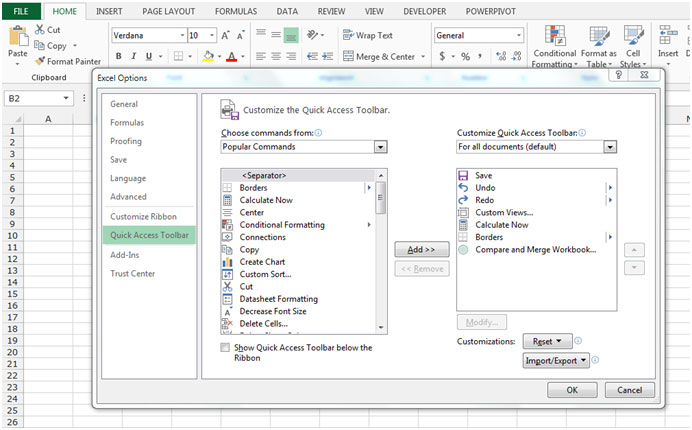This screenshot has height=430, width=692.
Task: Select Undo in toolbar list
Action: (x=485, y=188)
